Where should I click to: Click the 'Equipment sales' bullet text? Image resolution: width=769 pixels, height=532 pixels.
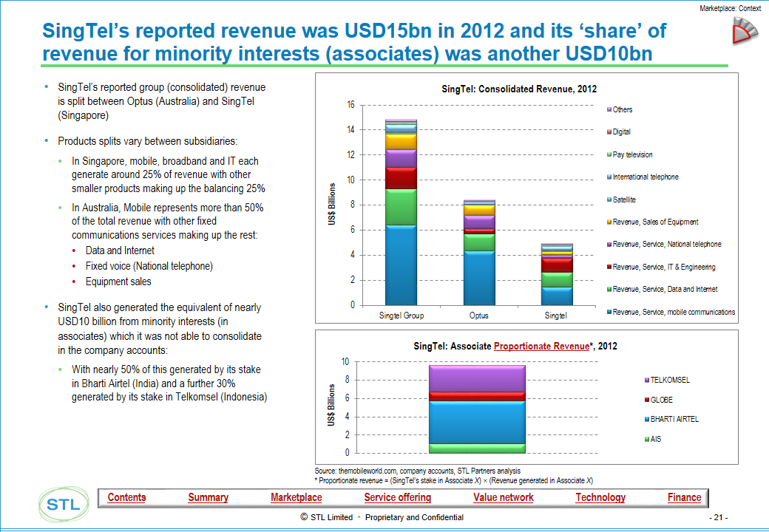pyautogui.click(x=118, y=282)
